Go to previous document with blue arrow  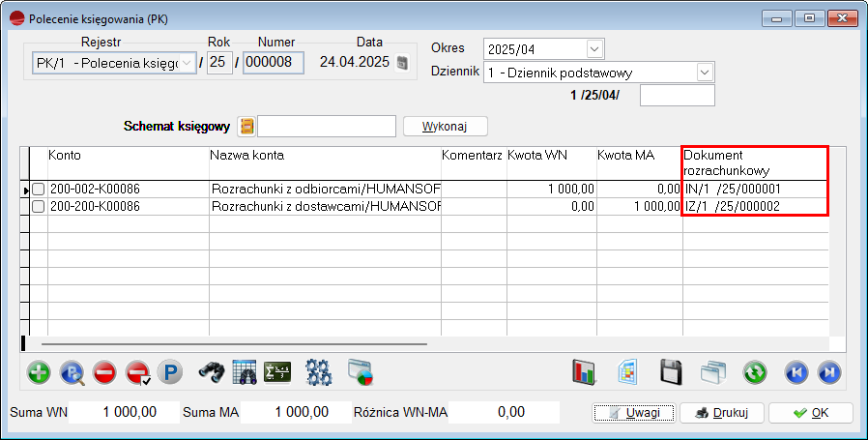[796, 372]
